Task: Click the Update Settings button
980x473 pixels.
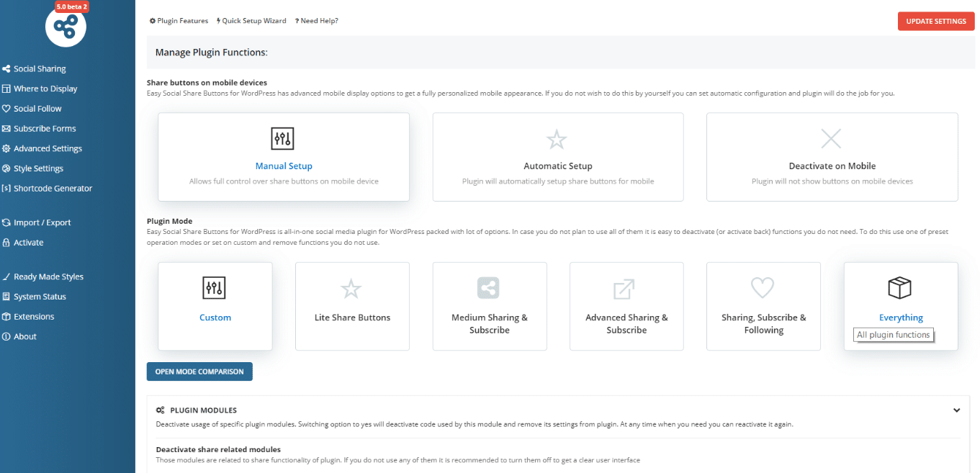Action: tap(935, 21)
